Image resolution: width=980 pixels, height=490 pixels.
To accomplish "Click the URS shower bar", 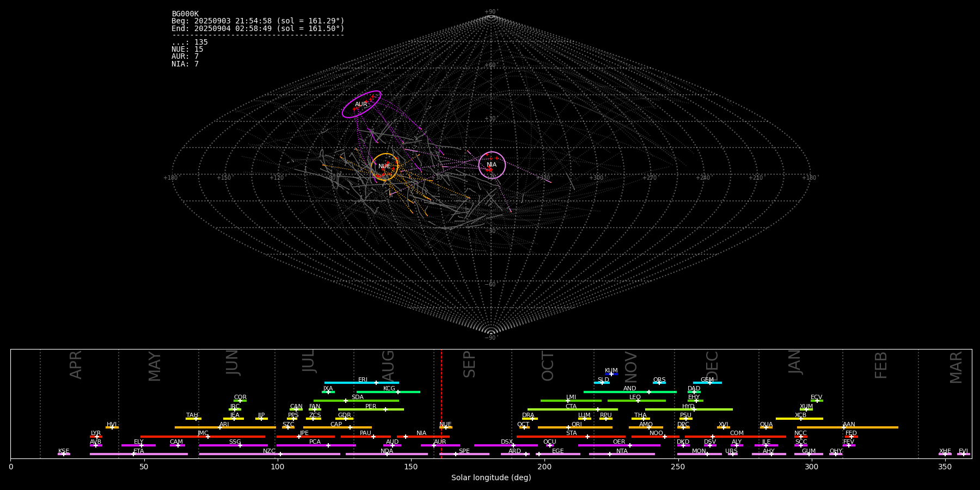I will 732,454.
